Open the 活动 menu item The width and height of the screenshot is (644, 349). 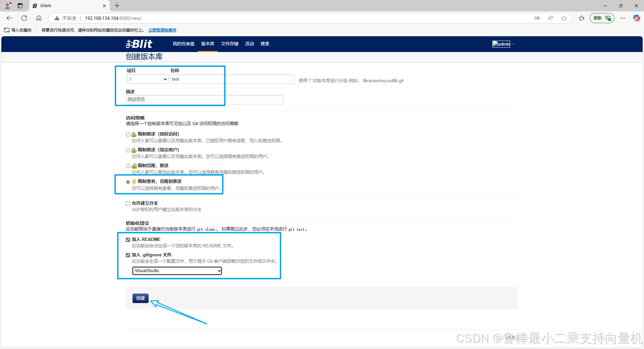[250, 44]
